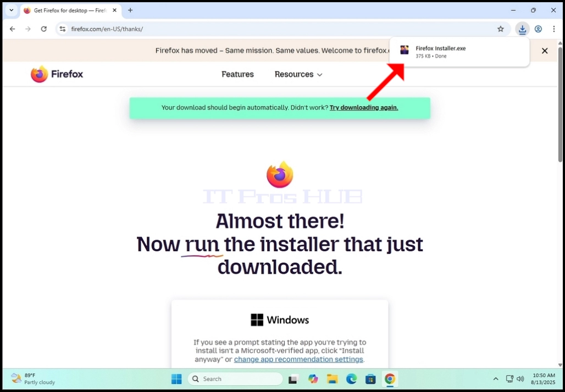Bookmark this page with the star icon
This screenshot has height=392, width=565.
(501, 29)
